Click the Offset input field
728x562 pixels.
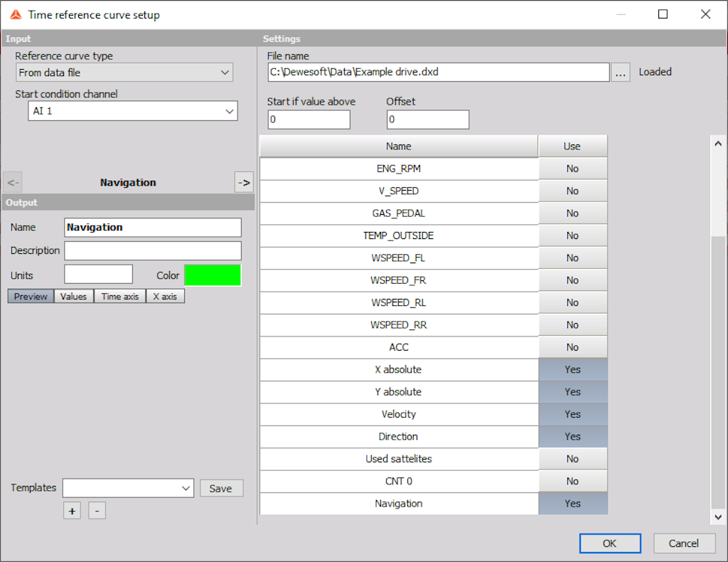coord(427,120)
